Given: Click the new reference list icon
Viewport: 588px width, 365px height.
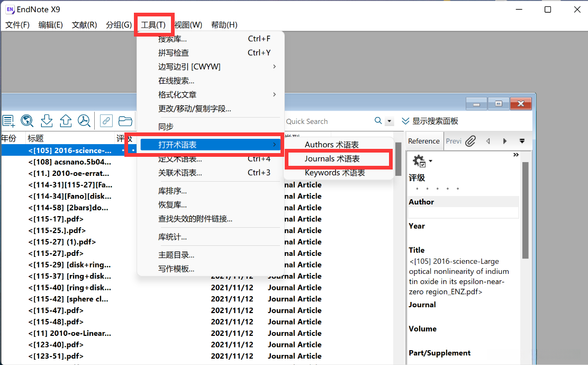Looking at the screenshot, I should tap(8, 121).
